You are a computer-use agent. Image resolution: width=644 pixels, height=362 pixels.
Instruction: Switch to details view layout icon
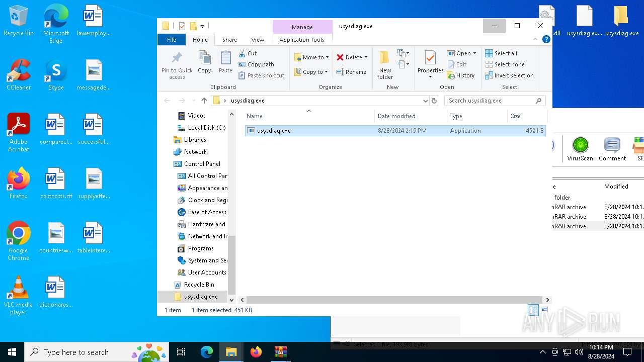tap(533, 310)
